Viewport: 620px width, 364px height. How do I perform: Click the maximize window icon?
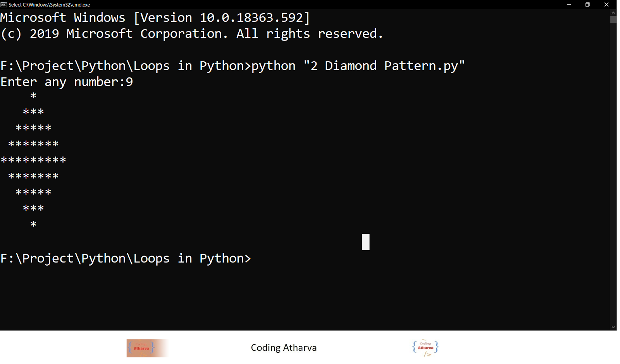point(587,5)
